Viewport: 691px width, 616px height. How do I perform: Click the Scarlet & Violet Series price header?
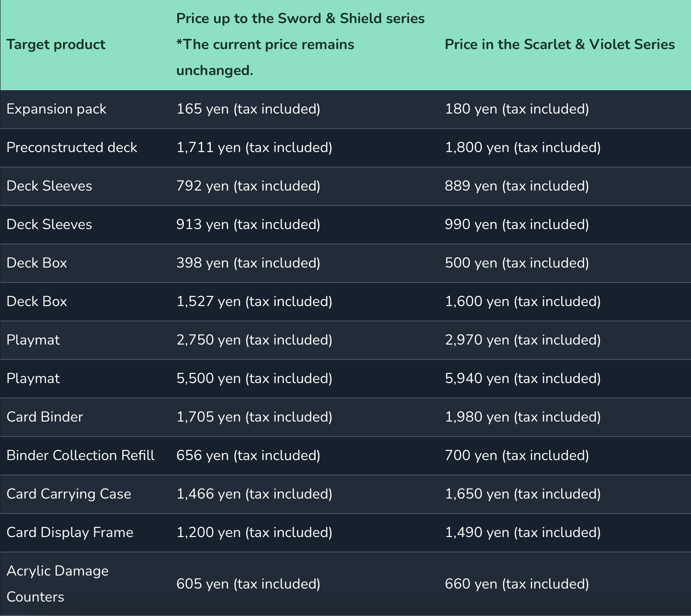point(559,44)
